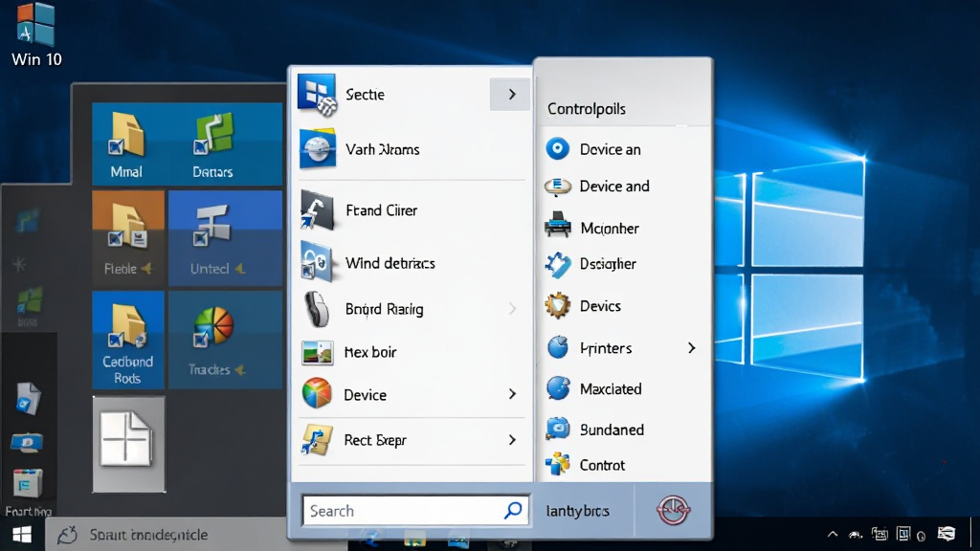This screenshot has width=980, height=551.
Task: Click the left sidebar document icon
Action: [x=28, y=399]
